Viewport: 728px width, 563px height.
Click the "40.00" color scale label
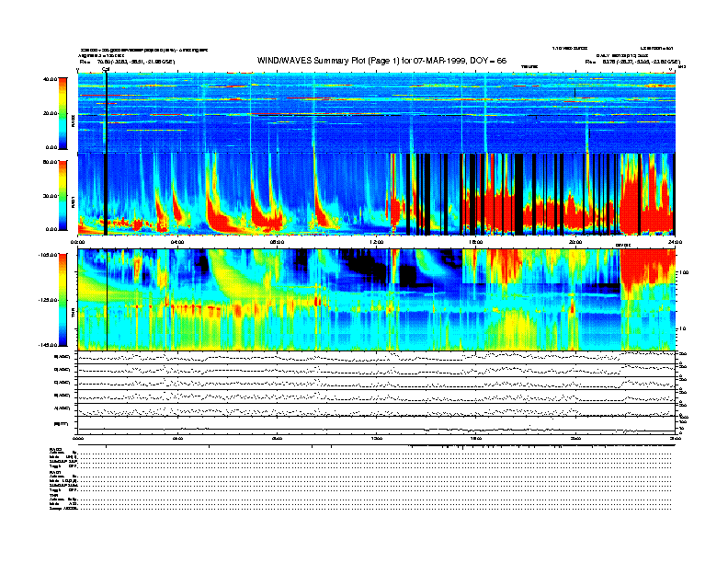[50, 79]
